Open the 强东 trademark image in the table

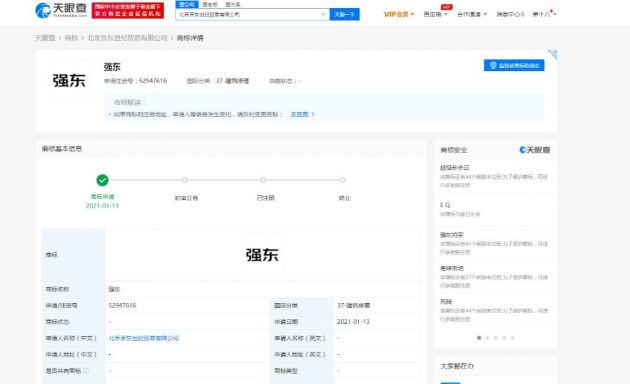pyautogui.click(x=262, y=255)
